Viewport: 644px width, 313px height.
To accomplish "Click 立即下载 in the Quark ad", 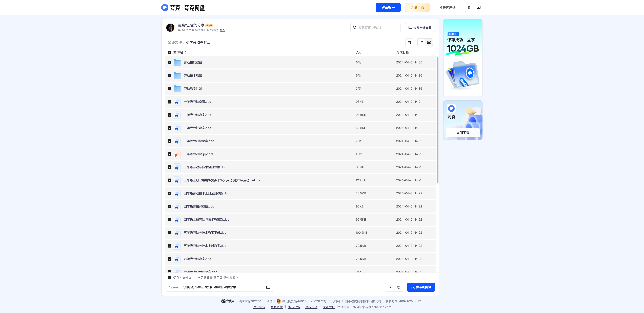I will [463, 133].
